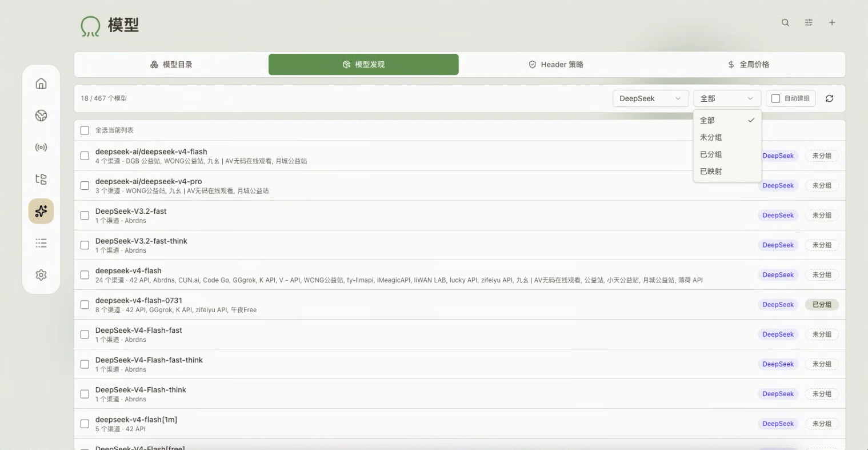
Task: Select the deepseek-v4-flash-0731 model name
Action: coord(139,300)
